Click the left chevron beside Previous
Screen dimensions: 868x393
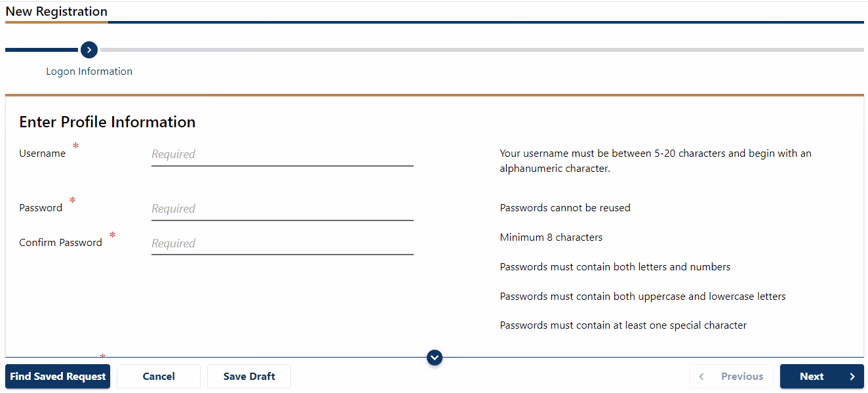coord(701,377)
